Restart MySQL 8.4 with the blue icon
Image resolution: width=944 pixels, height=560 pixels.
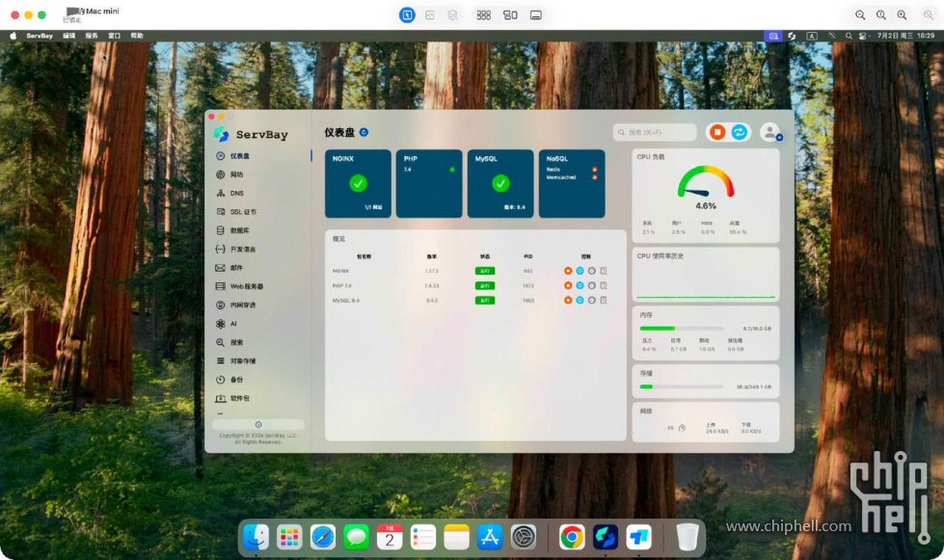580,300
